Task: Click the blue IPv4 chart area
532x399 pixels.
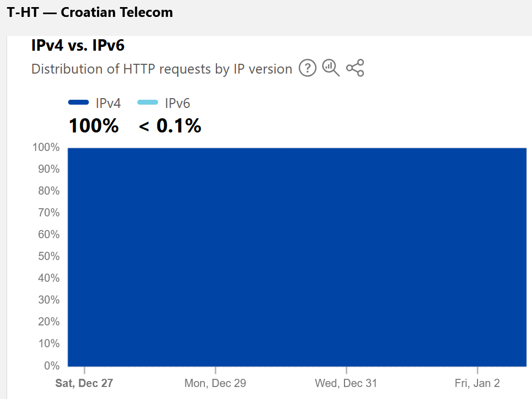Action: tap(297, 257)
